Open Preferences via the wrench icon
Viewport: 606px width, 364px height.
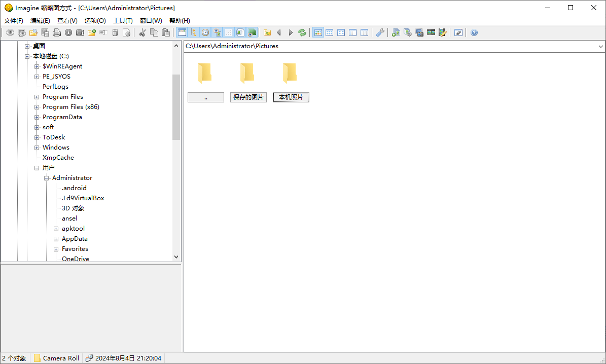point(380,32)
